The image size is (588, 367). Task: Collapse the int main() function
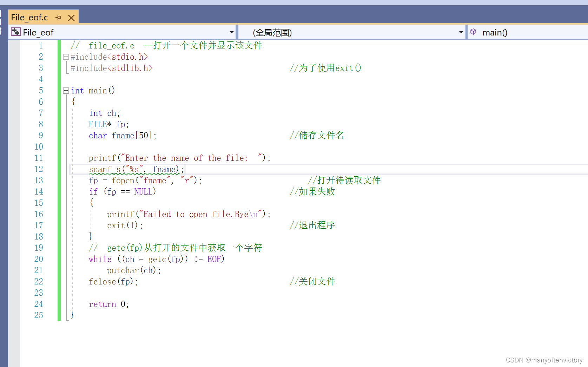click(66, 91)
